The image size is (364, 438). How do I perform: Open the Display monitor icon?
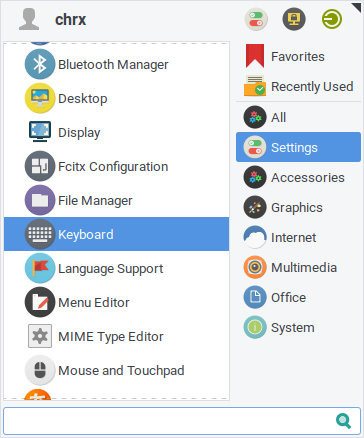point(40,132)
